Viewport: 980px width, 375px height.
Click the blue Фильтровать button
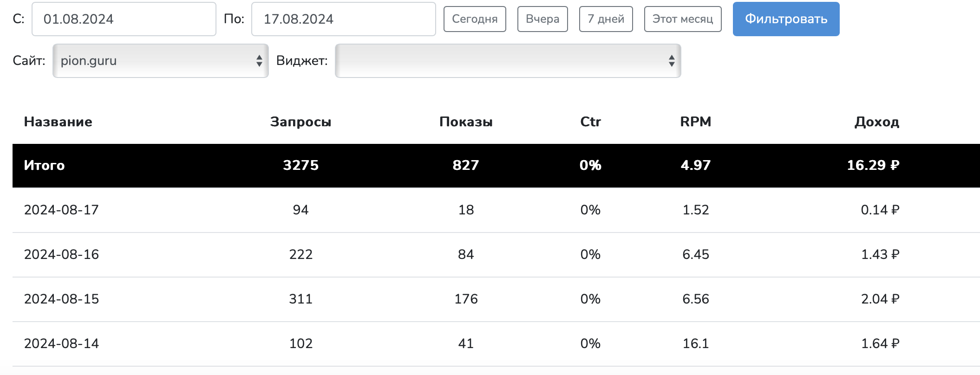click(786, 19)
